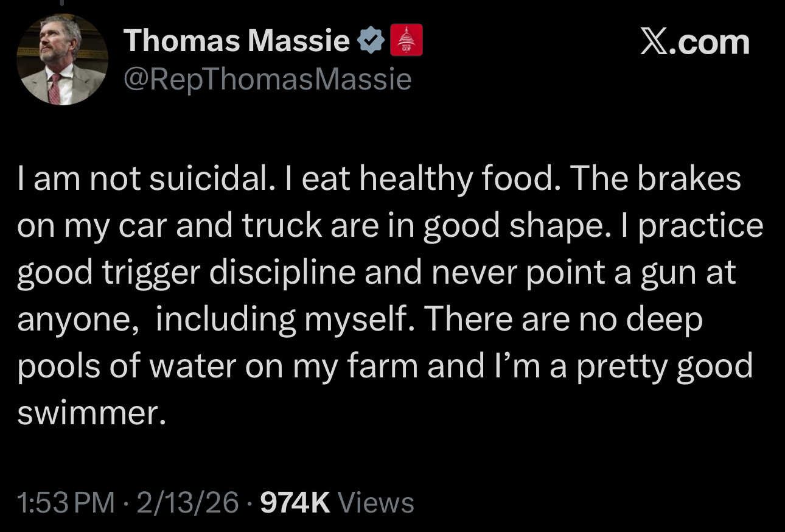This screenshot has width=785, height=532.
Task: Open Thomas Massie's profile photo
Action: [x=62, y=60]
